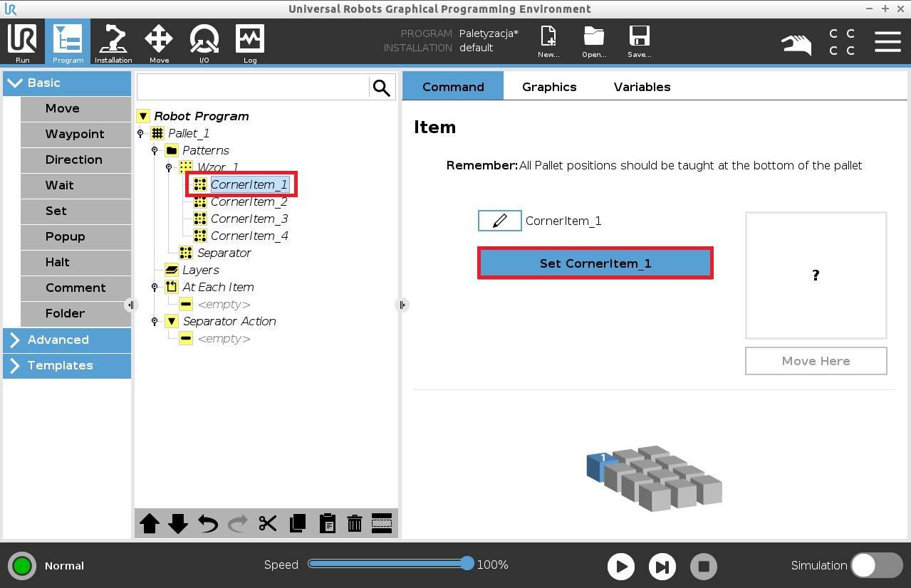Start the program with Play button
The image size is (911, 588).
[x=621, y=567]
